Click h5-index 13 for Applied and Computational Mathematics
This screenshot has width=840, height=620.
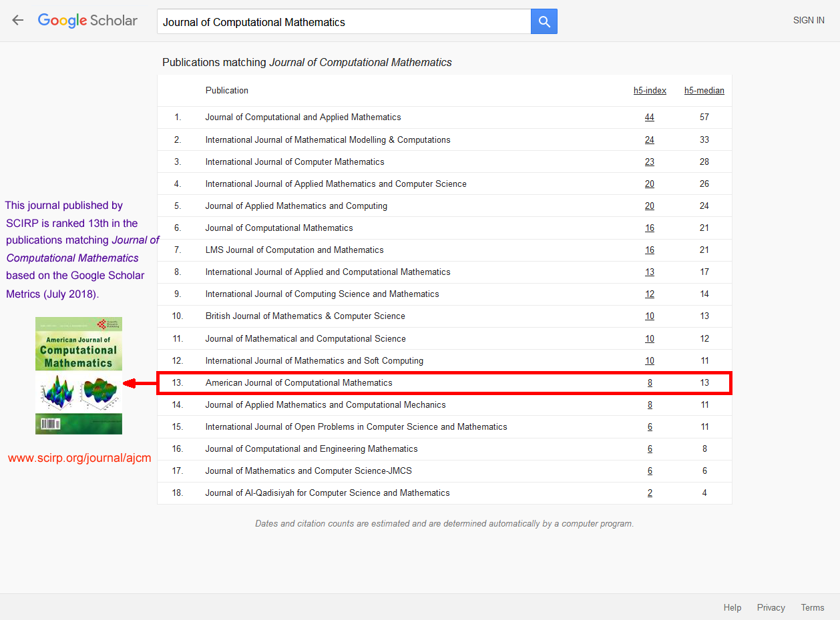click(x=649, y=272)
